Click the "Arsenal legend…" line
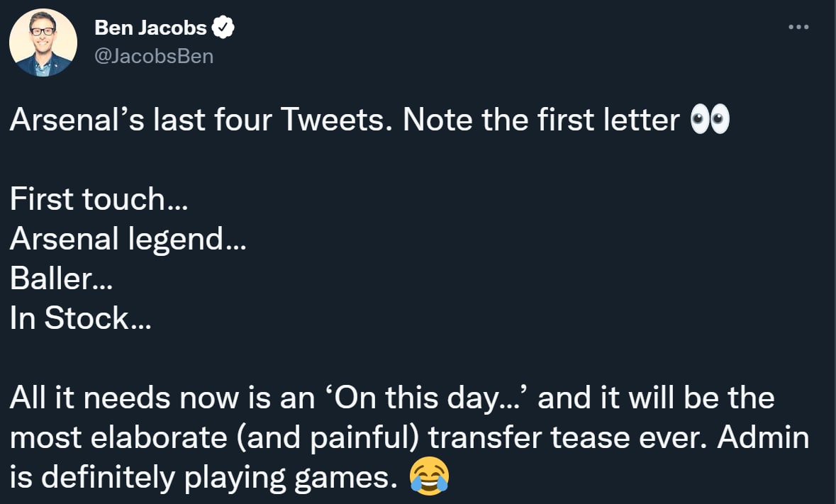 128,240
